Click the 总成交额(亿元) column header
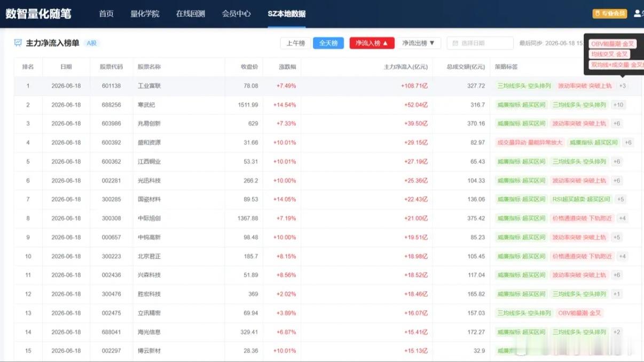The width and height of the screenshot is (644, 362). pyautogui.click(x=466, y=67)
